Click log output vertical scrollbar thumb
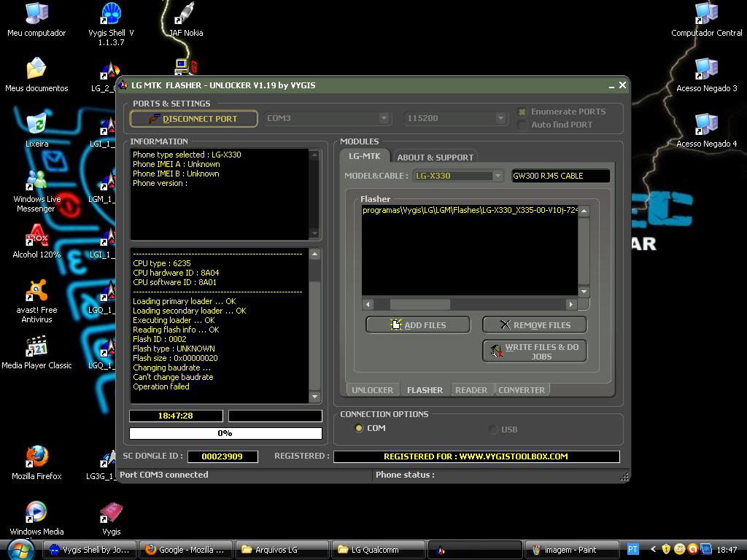 point(314,336)
